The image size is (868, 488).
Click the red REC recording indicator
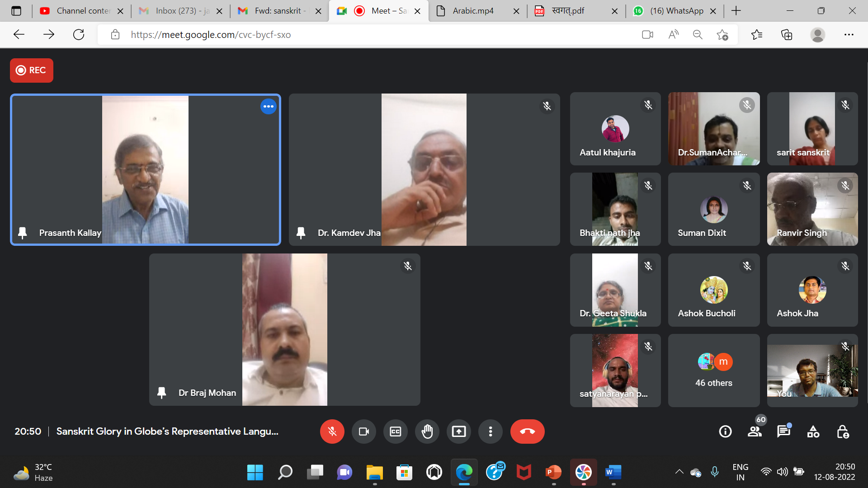click(32, 70)
